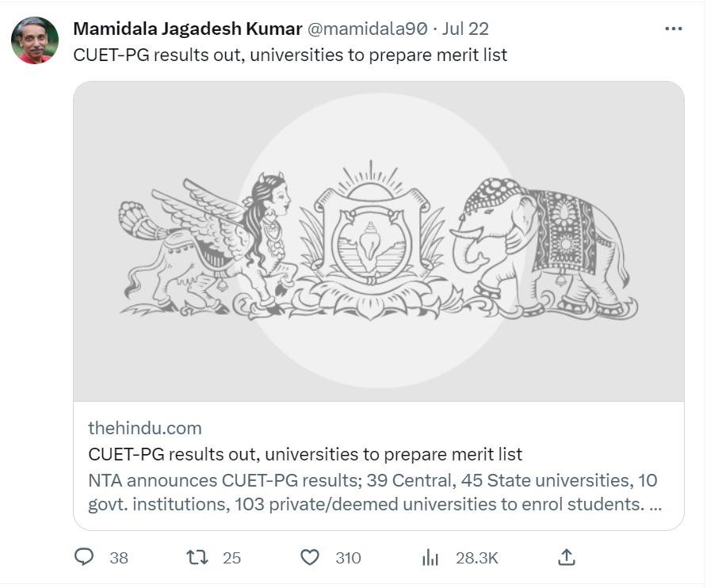This screenshot has height=588, width=726.
Task: Open the reply composer via speech bubble icon
Action: pos(86,558)
